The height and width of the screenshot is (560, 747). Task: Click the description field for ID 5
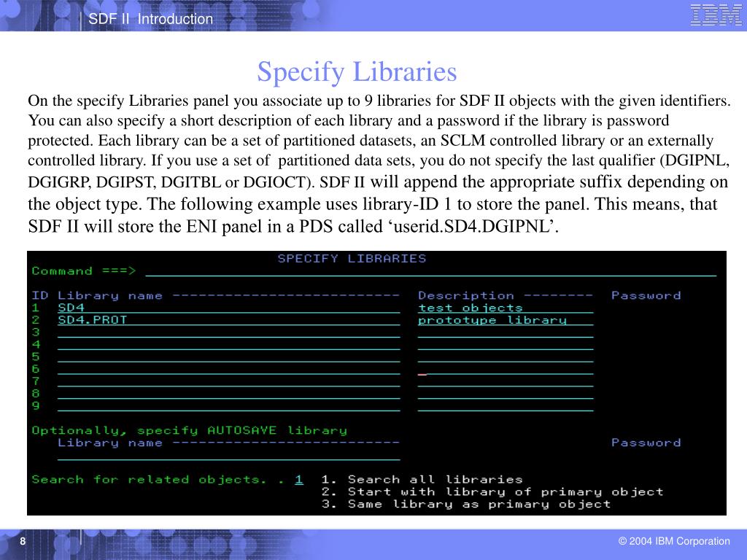(x=506, y=357)
